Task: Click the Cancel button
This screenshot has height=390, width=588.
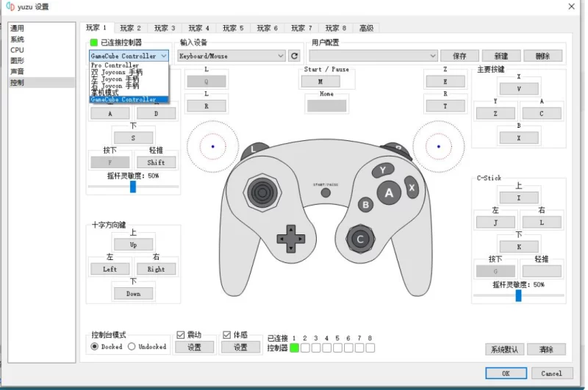Action: coord(552,373)
